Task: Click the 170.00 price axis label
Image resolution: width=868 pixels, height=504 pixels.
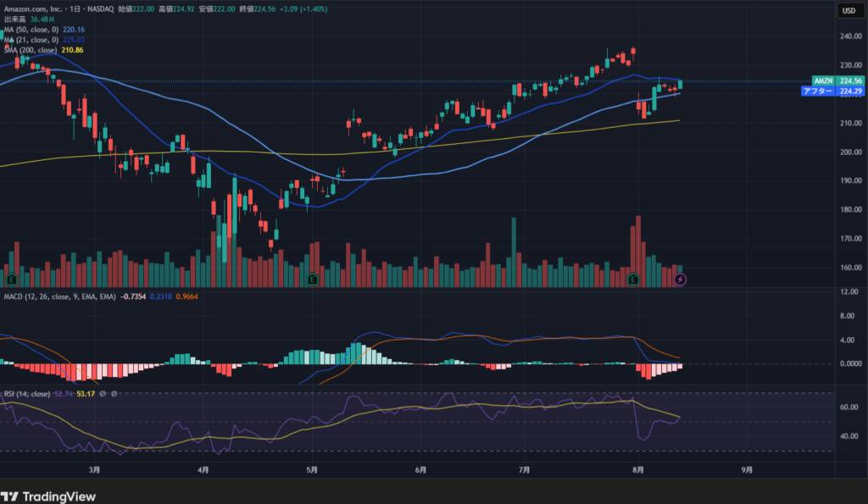Action: coord(851,239)
